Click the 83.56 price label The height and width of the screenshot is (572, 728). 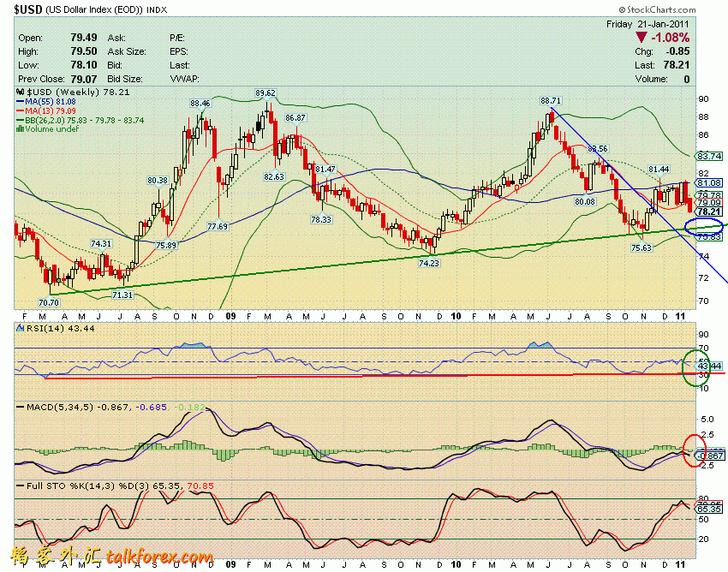pos(598,149)
